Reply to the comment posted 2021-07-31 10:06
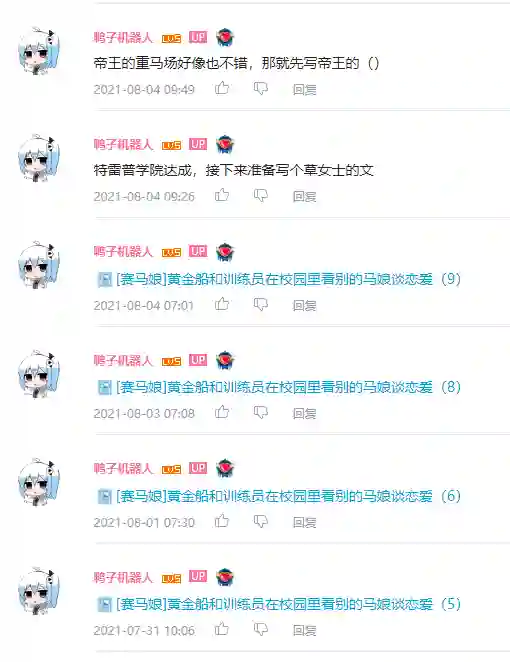510x662 pixels. pyautogui.click(x=304, y=630)
